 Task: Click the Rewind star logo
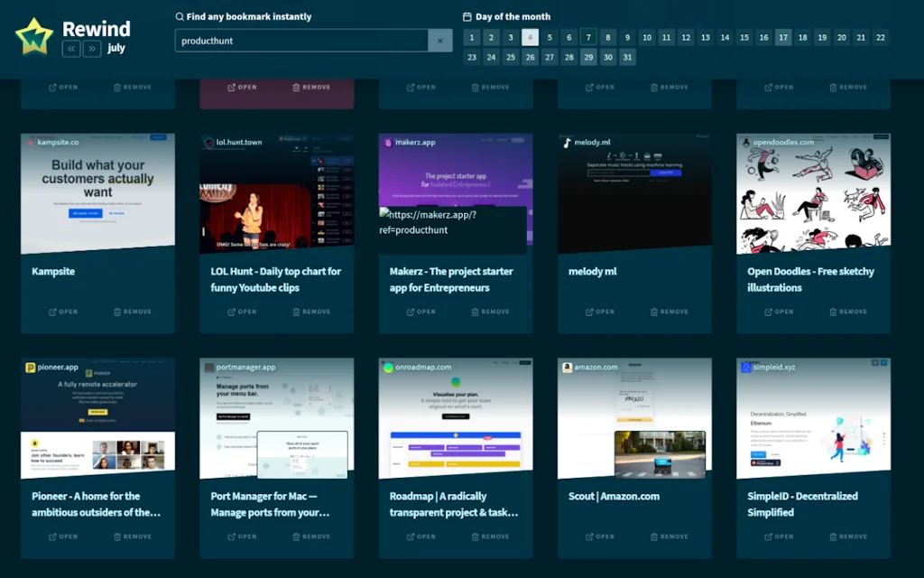click(33, 37)
